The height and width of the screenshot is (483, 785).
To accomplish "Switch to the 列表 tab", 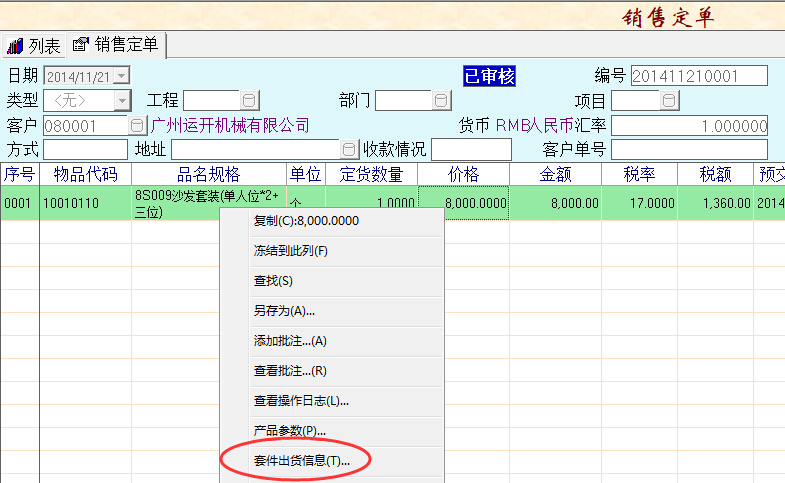I will coord(34,46).
